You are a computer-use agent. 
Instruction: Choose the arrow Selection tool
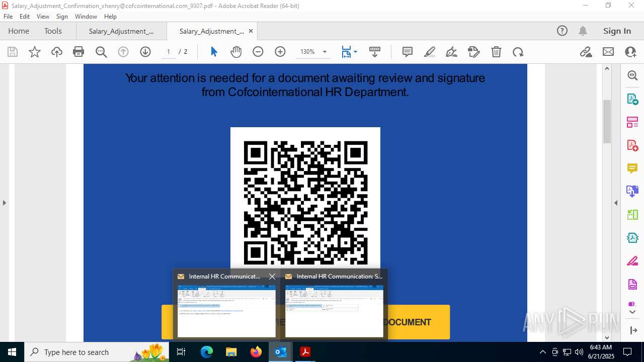[x=214, y=52]
